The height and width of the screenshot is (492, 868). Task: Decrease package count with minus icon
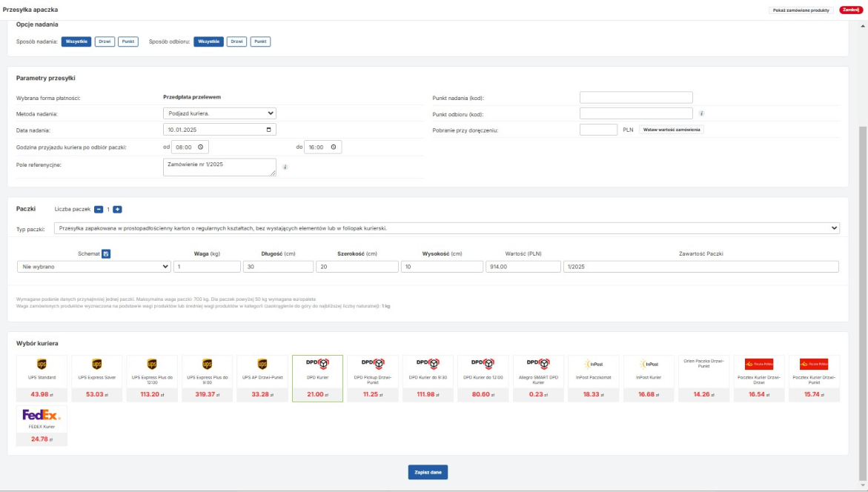[99, 210]
